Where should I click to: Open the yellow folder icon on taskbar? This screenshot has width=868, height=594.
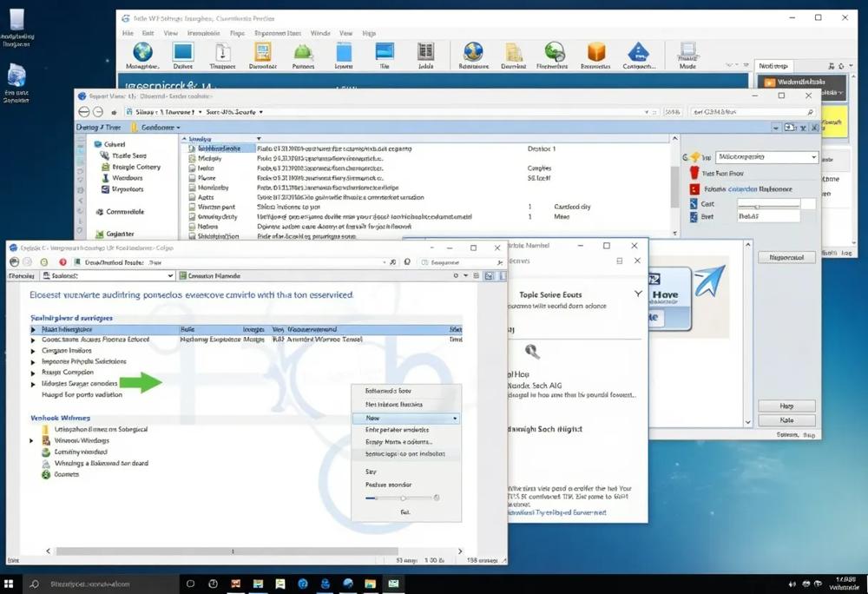pyautogui.click(x=370, y=584)
